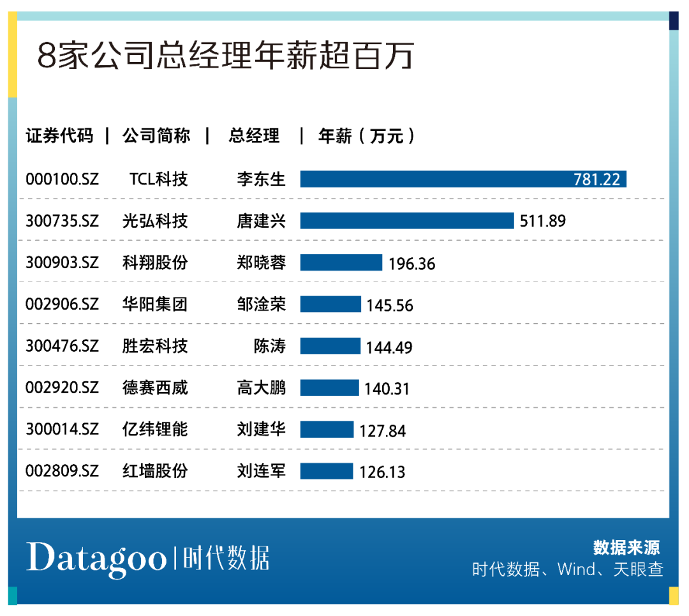Select stock code 300735.SZ
The height and width of the screenshot is (616, 689).
[62, 221]
